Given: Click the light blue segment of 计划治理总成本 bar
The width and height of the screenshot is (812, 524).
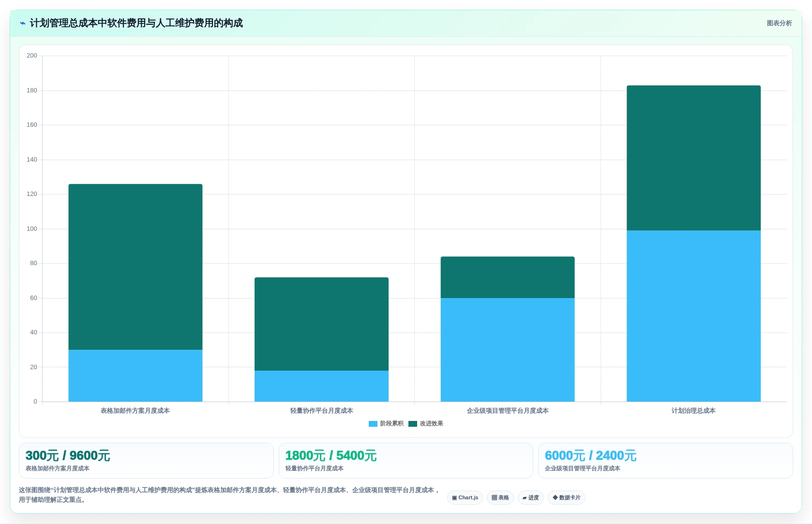Looking at the screenshot, I should point(693,316).
